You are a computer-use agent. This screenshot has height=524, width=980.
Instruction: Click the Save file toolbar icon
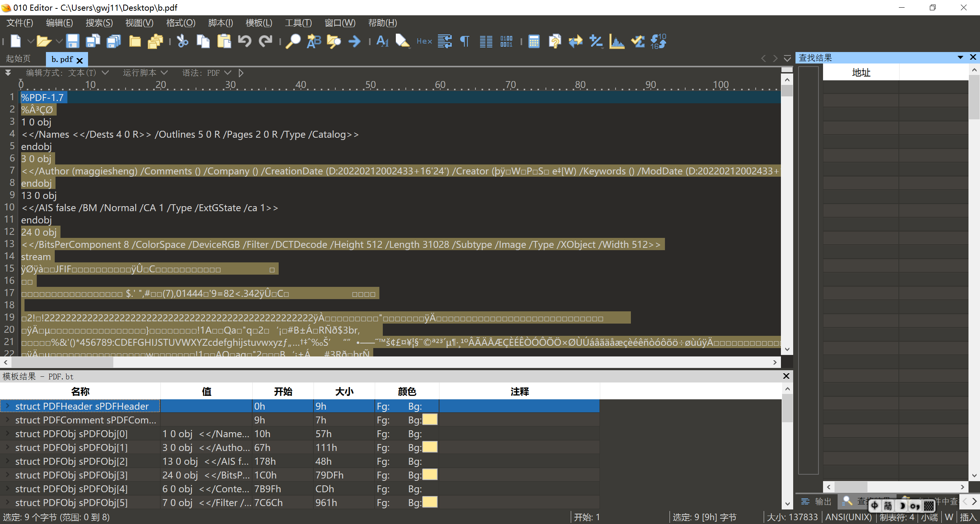[x=72, y=41]
